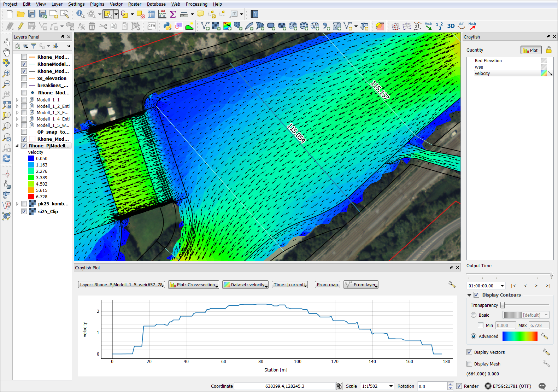Open the Raster menu
Screen dimensions: 558x392
point(134,4)
